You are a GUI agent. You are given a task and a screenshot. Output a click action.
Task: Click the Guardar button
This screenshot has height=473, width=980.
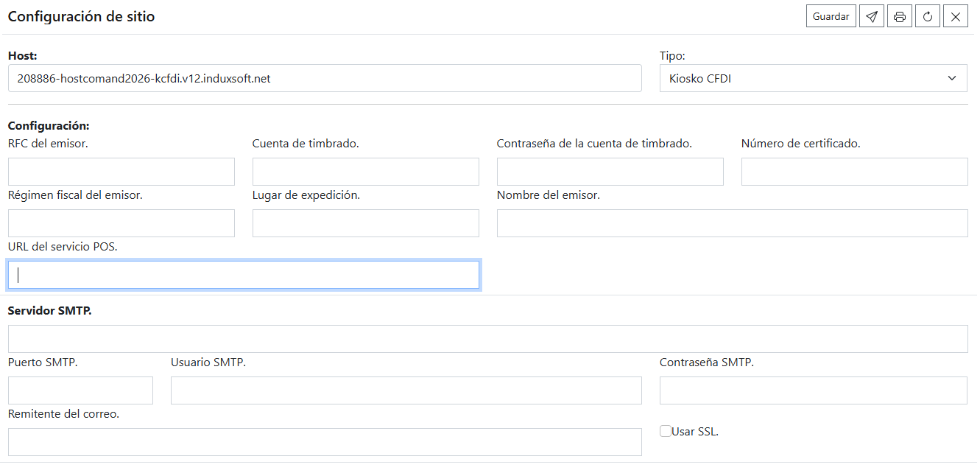[x=831, y=16]
